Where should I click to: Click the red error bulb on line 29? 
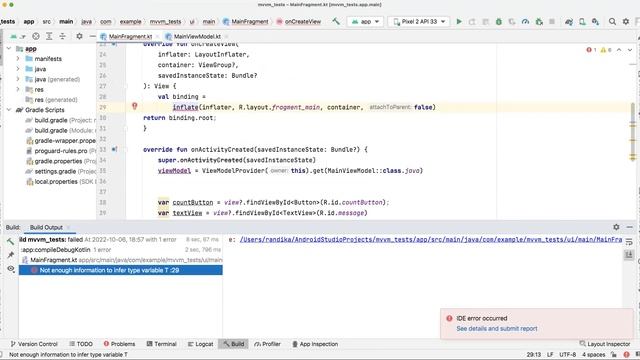pyautogui.click(x=135, y=106)
